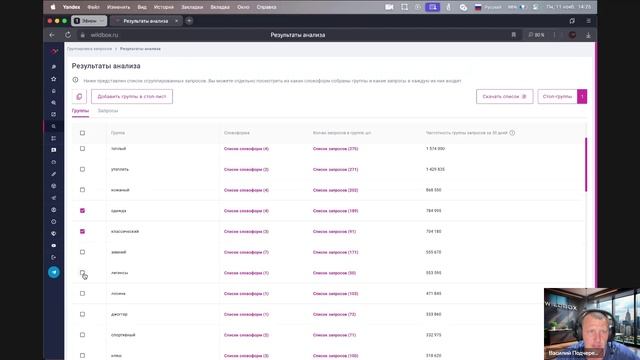This screenshot has width=640, height=360.
Task: Reload the page with the refresh icon
Action: click(x=68, y=35)
